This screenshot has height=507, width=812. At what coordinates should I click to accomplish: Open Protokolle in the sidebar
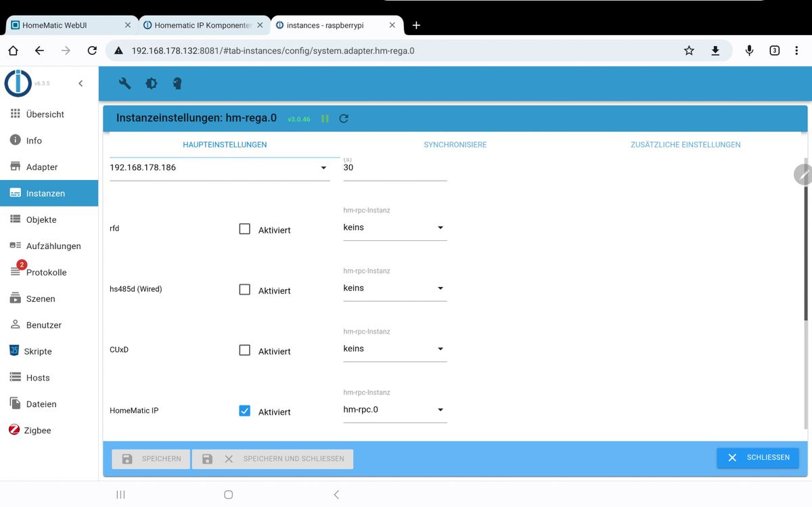coord(49,273)
